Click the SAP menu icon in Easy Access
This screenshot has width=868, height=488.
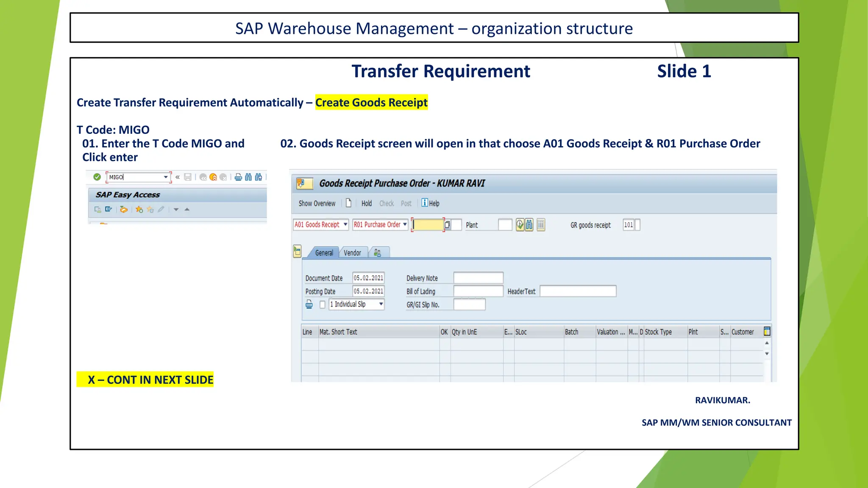tap(108, 209)
